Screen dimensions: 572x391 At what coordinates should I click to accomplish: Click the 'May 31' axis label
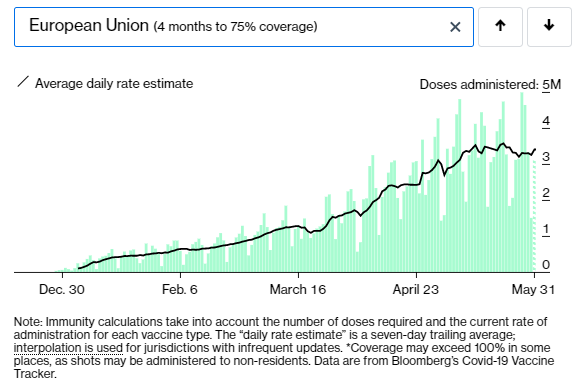[x=533, y=290]
